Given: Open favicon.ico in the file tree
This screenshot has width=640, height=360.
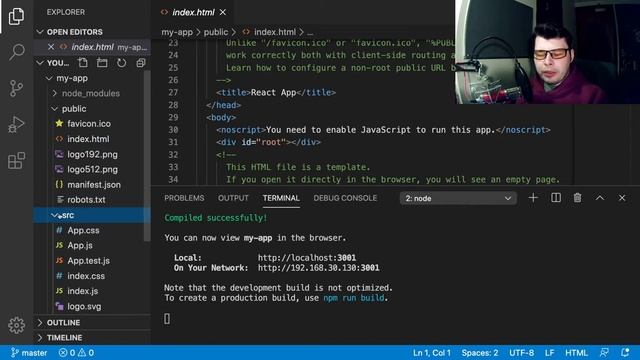Looking at the screenshot, I should click(89, 124).
